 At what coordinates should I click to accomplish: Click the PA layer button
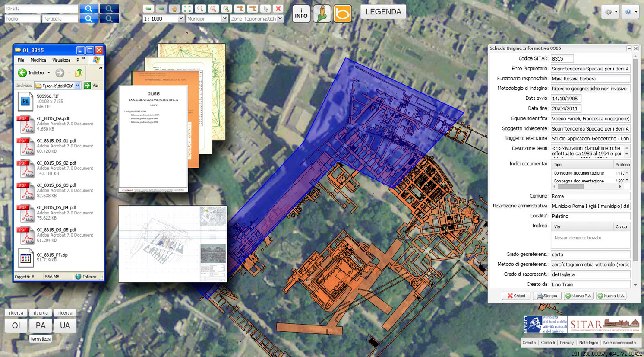click(41, 325)
